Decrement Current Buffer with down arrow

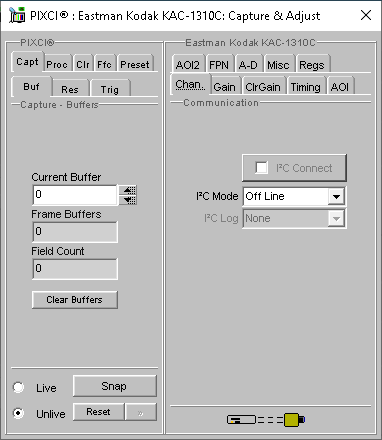pyautogui.click(x=129, y=200)
